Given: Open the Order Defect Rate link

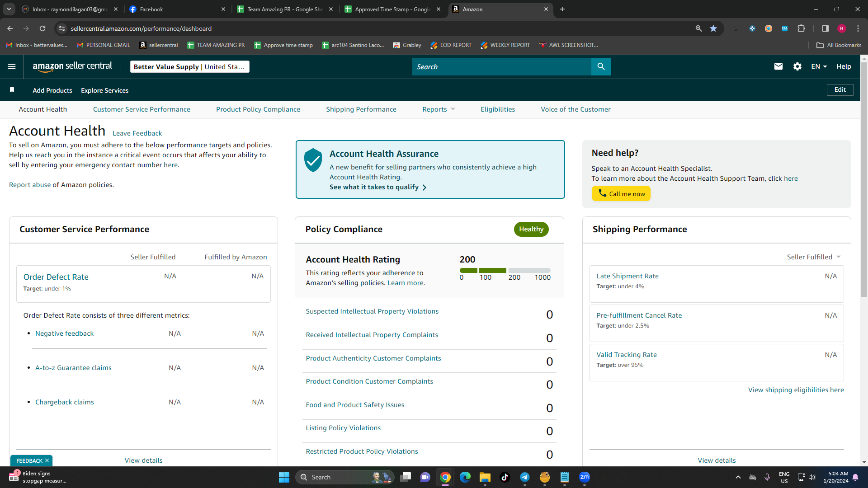Looking at the screenshot, I should tap(56, 277).
